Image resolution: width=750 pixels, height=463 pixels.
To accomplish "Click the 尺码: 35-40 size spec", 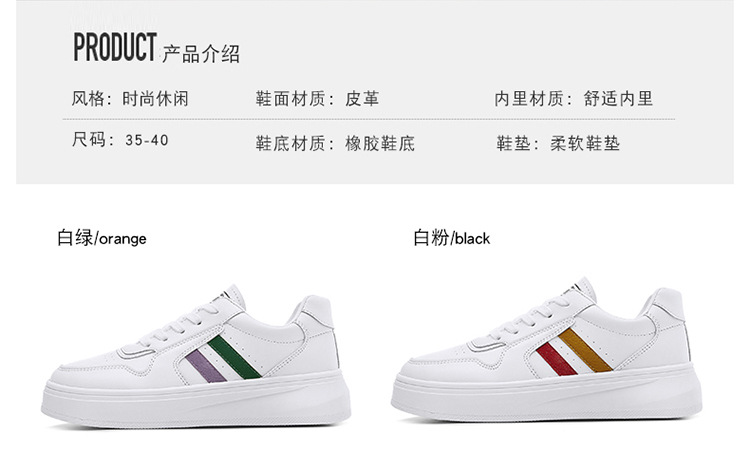I will (120, 140).
